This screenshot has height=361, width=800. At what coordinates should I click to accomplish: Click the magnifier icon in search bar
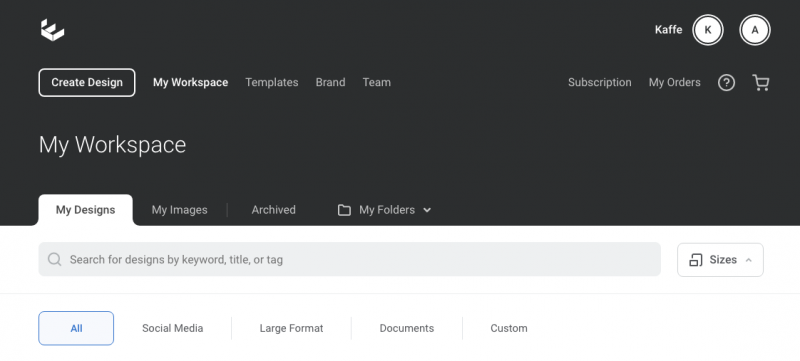tap(55, 260)
